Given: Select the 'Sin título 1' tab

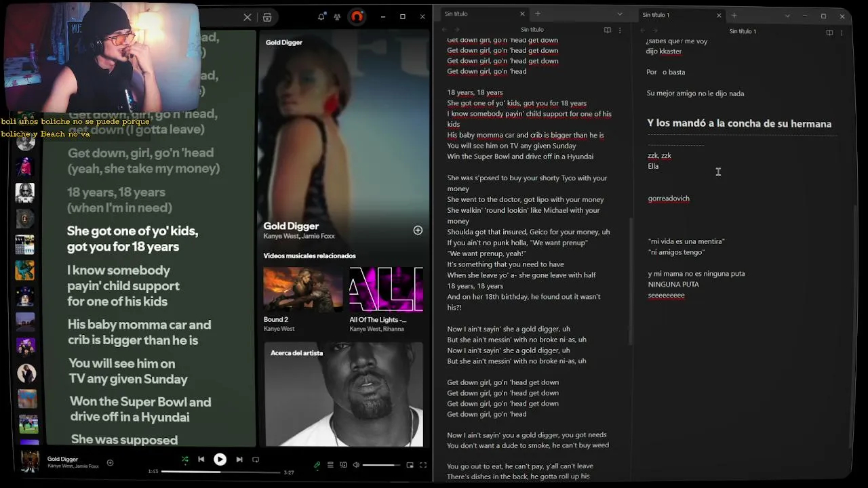Looking at the screenshot, I should [680, 15].
